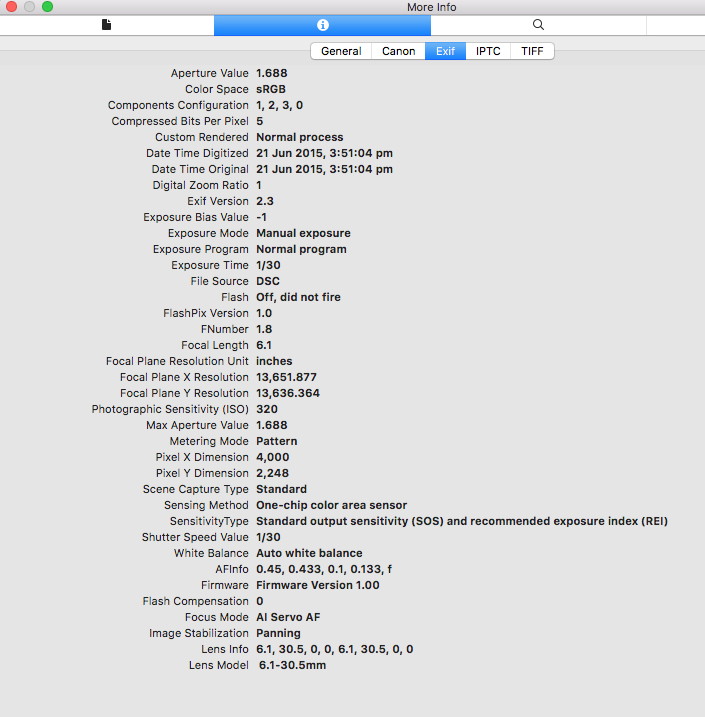
Task: Select the Firmware Version 1.00 text
Action: coord(317,585)
